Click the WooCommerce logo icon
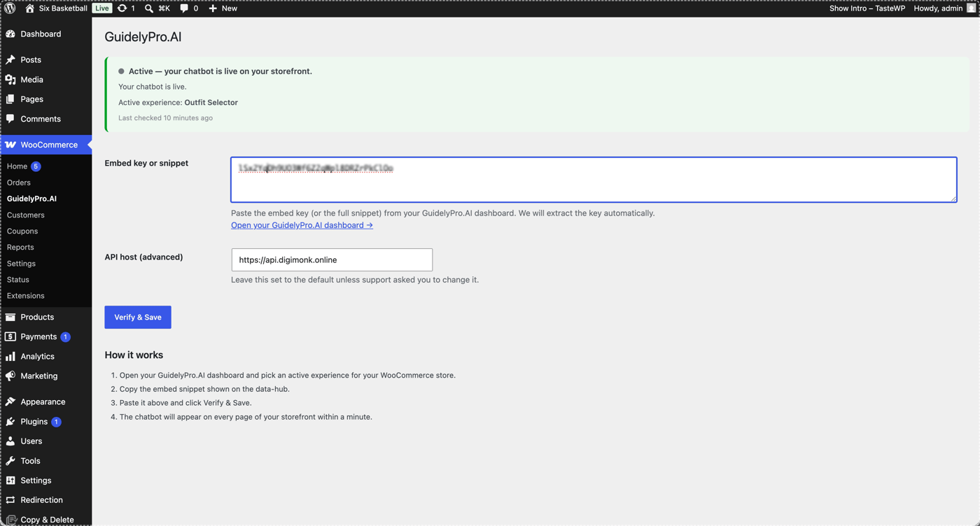 [x=10, y=145]
